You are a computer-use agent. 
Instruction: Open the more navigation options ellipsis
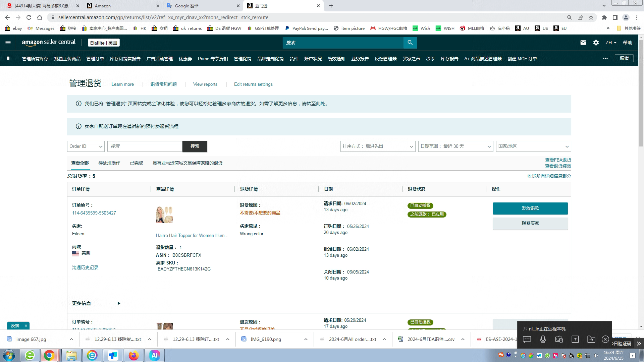coord(605,58)
